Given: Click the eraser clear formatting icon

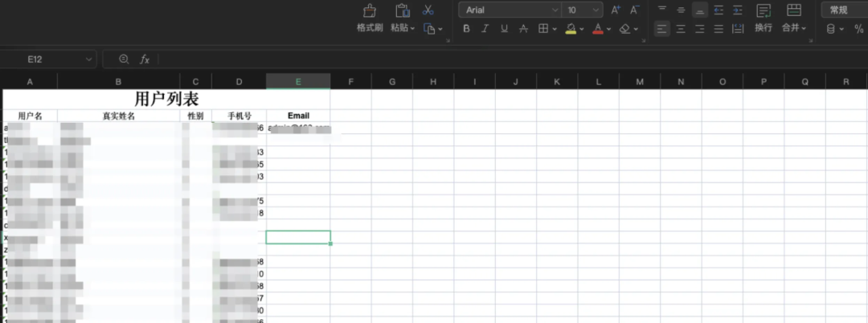Looking at the screenshot, I should (624, 29).
